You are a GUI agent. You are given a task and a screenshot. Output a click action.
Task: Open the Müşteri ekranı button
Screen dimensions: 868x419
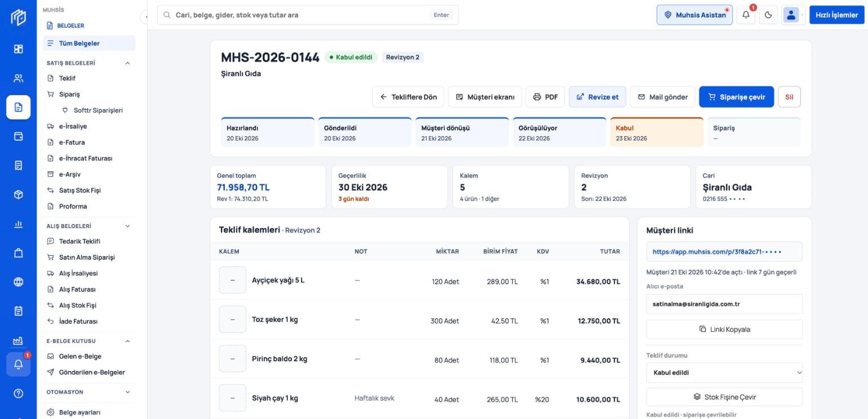coord(485,97)
